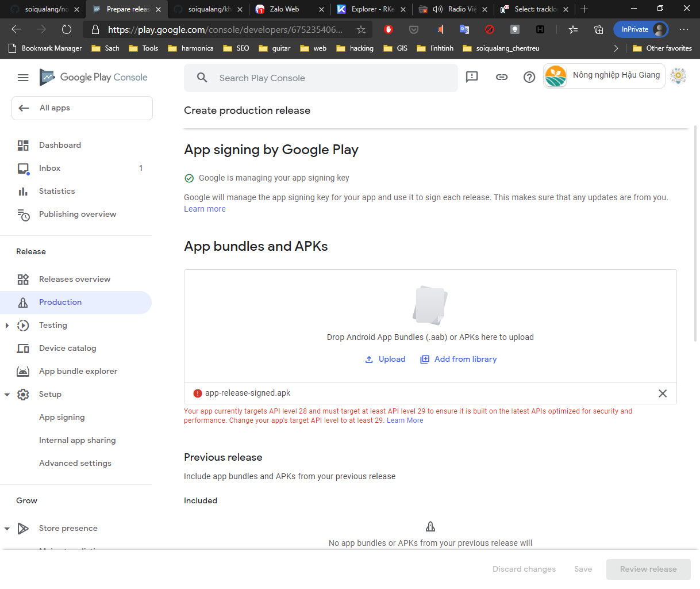Open the GIS bookmarks folder
Viewport: 700px width, 589px height.
click(395, 48)
